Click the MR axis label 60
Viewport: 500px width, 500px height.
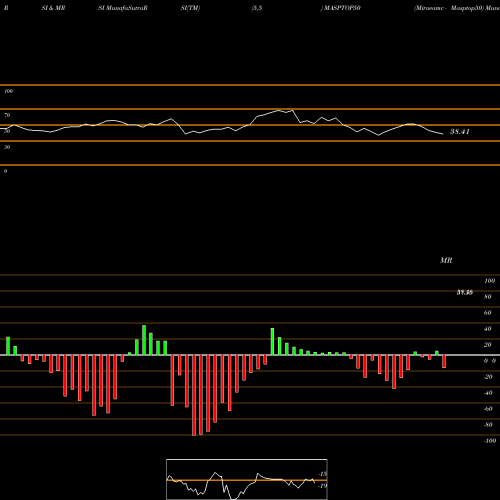point(488,313)
